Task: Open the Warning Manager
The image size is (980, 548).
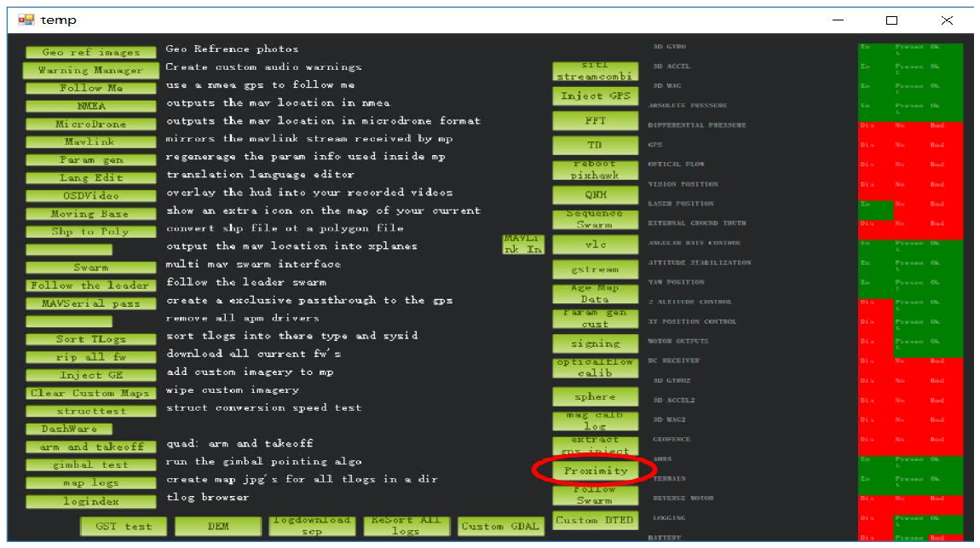Action: tap(90, 70)
